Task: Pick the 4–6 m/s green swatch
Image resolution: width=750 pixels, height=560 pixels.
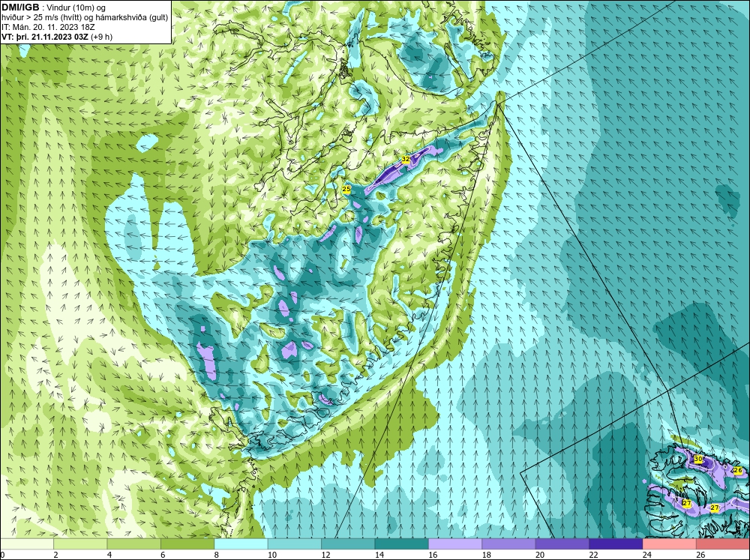Action: tap(134, 544)
